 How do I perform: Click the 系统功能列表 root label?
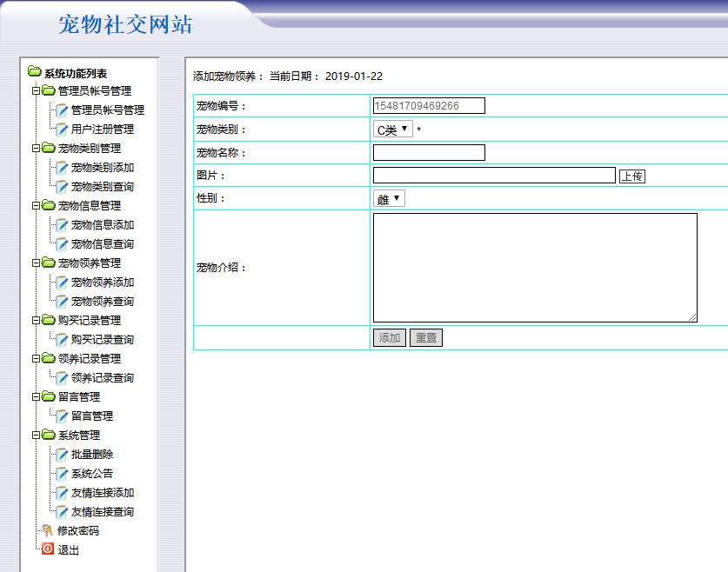click(x=76, y=73)
